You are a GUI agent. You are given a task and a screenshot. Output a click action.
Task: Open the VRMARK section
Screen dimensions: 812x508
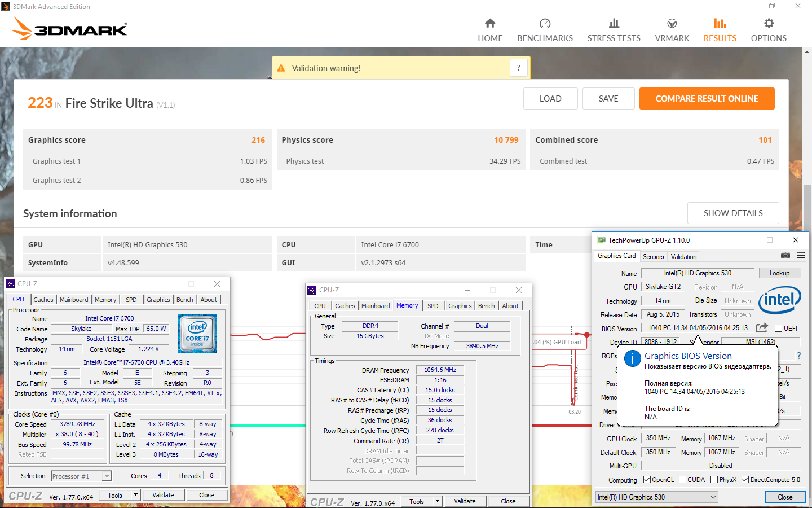(672, 30)
